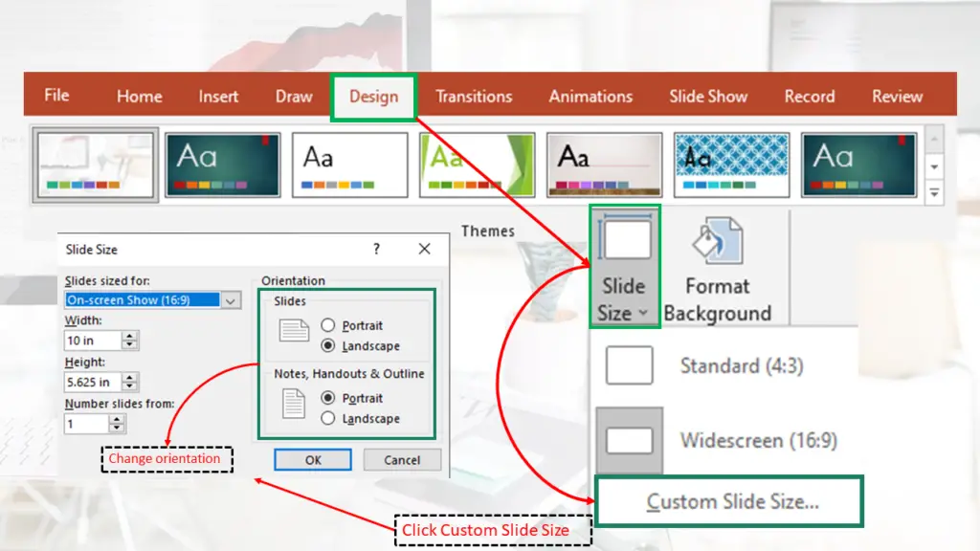This screenshot has width=980, height=551.
Task: Open the Slides sized for dropdown
Action: [229, 300]
